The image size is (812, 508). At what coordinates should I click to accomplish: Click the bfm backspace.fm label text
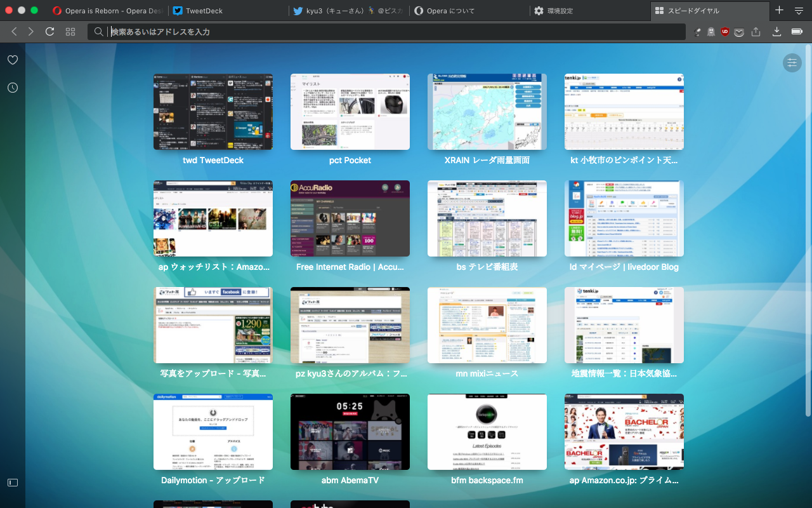[x=487, y=481]
